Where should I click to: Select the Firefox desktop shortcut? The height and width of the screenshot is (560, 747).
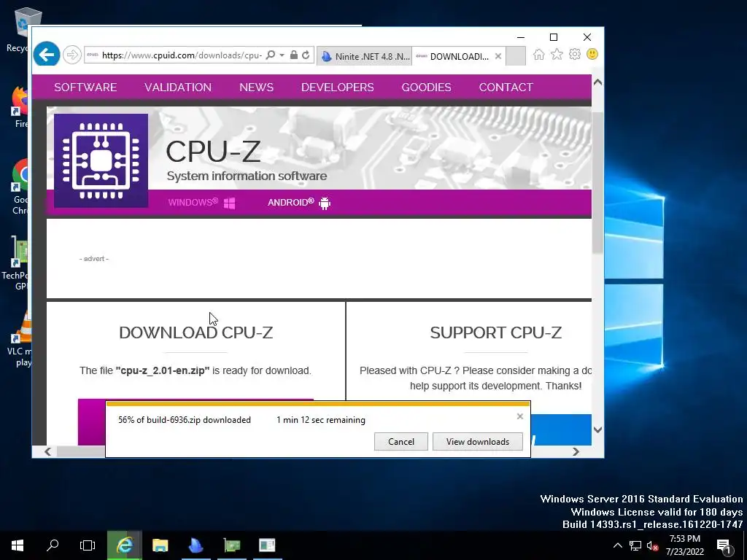pyautogui.click(x=20, y=106)
